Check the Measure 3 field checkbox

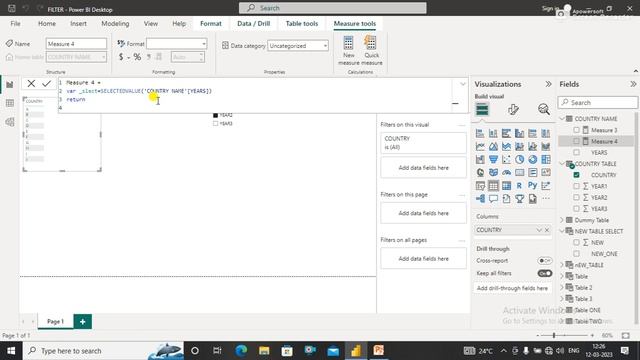click(x=576, y=130)
